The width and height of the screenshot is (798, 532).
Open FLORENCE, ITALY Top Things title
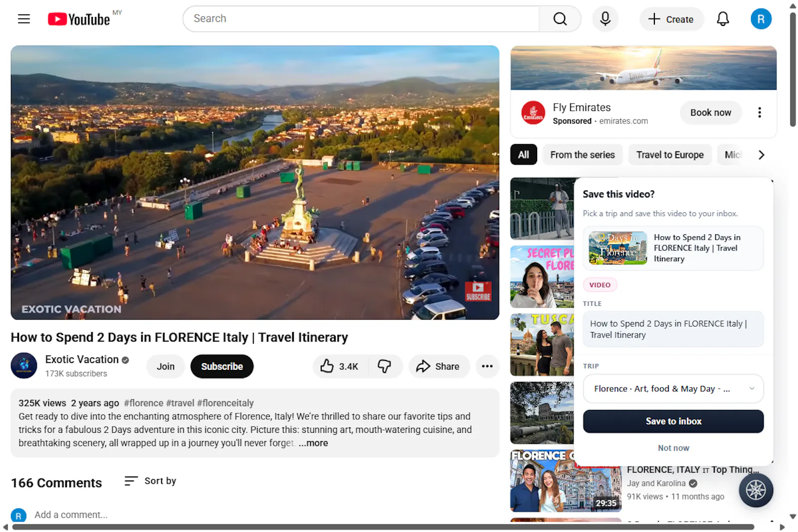point(693,470)
